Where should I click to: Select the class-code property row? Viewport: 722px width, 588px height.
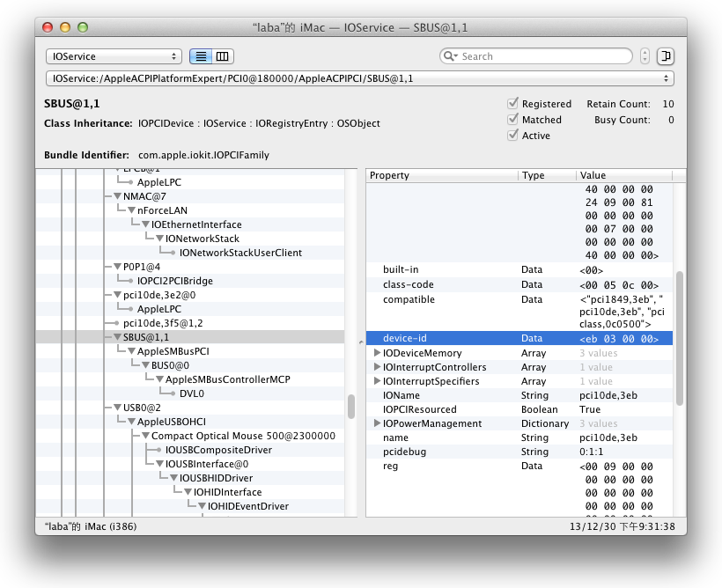click(519, 284)
